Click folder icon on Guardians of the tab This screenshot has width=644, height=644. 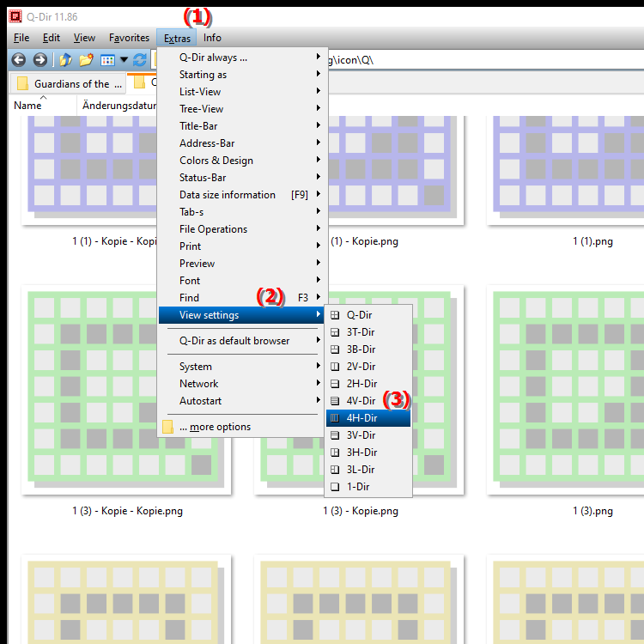point(22,83)
